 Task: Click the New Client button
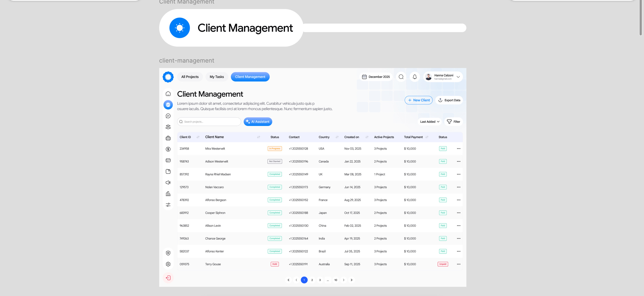[x=419, y=100]
